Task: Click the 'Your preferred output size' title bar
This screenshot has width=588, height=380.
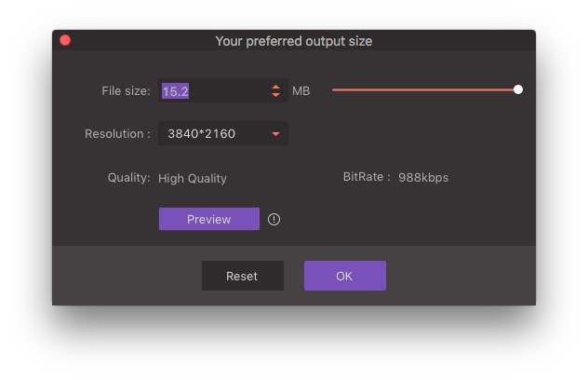Action: [294, 41]
